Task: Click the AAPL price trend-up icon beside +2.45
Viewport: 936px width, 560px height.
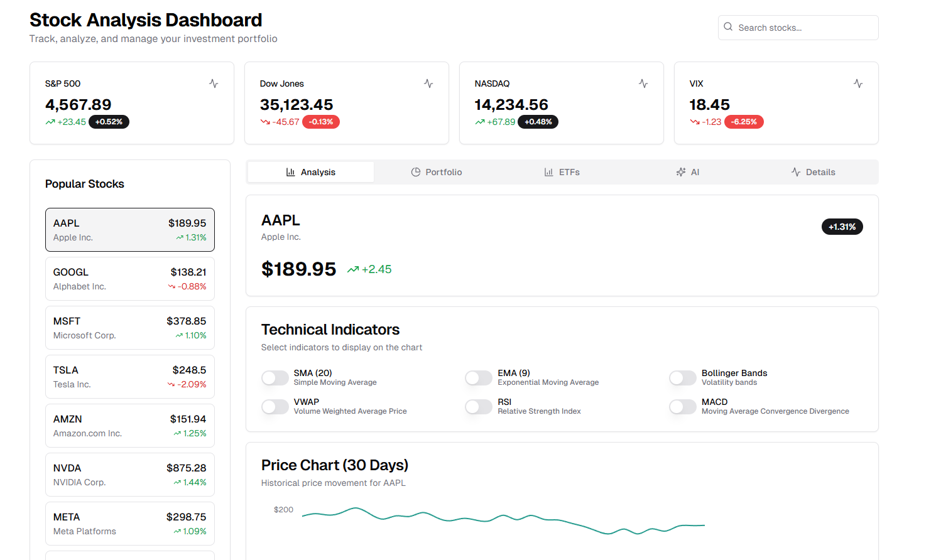Action: (353, 269)
